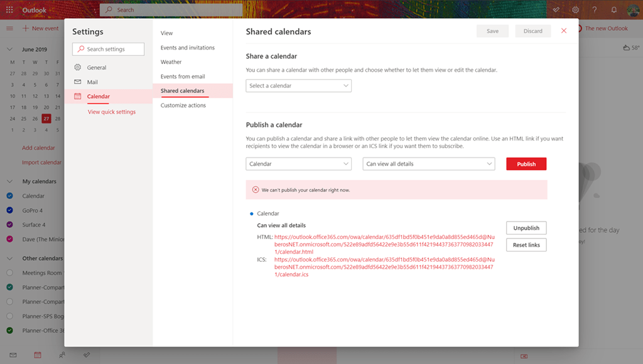Toggle The new Outlook switch
Image resolution: width=643 pixels, height=364 pixels.
[x=580, y=28]
